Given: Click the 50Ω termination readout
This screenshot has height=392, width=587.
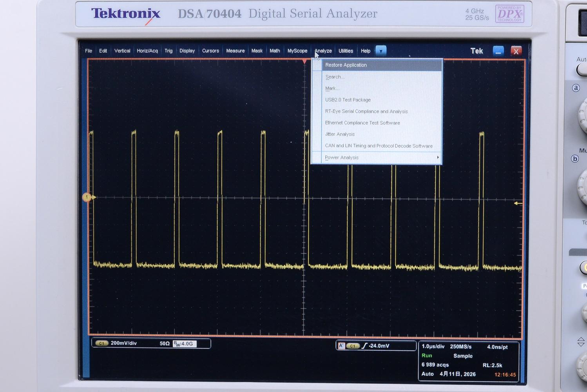Looking at the screenshot, I should tap(165, 343).
